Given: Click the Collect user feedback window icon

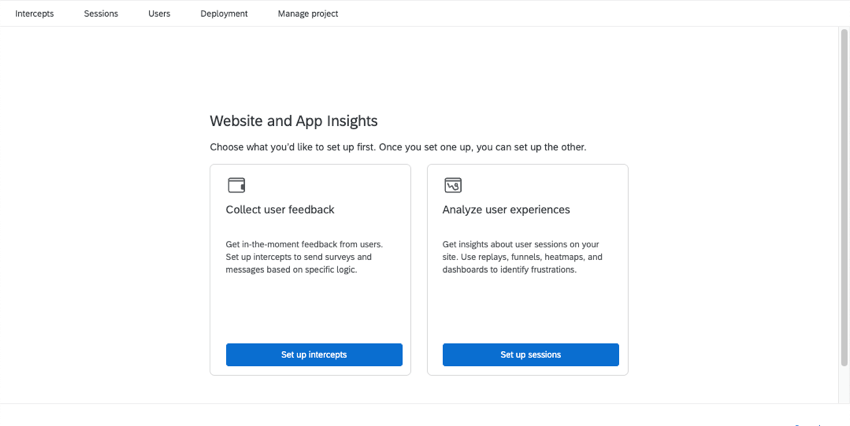Looking at the screenshot, I should point(236,185).
